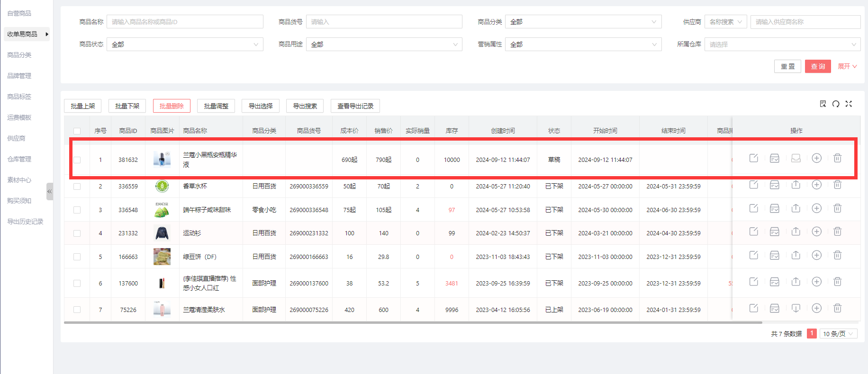Toggle fullscreen with the expand icon
Viewport: 868px width, 374px height.
pos(849,104)
